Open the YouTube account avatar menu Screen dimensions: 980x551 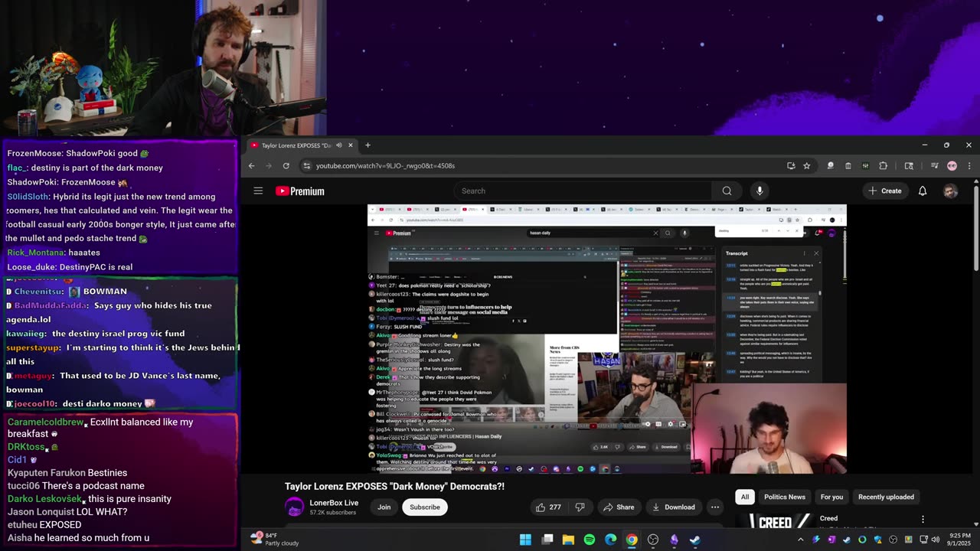tap(950, 191)
